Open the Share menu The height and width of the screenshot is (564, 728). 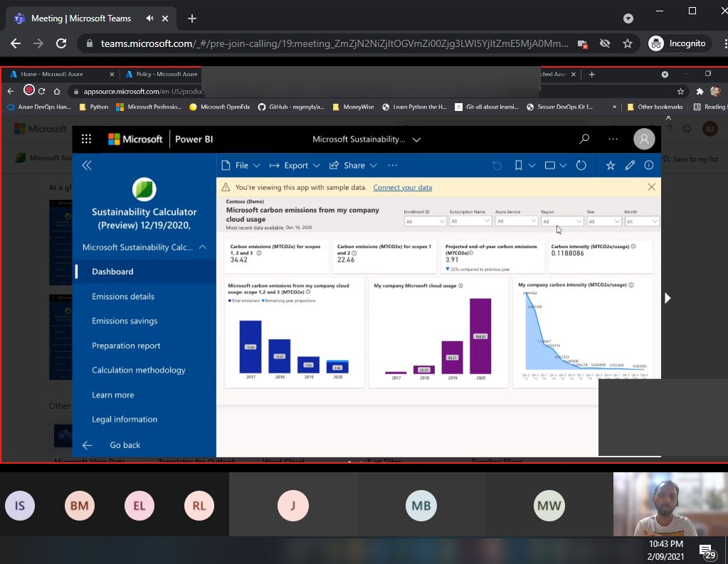click(353, 165)
